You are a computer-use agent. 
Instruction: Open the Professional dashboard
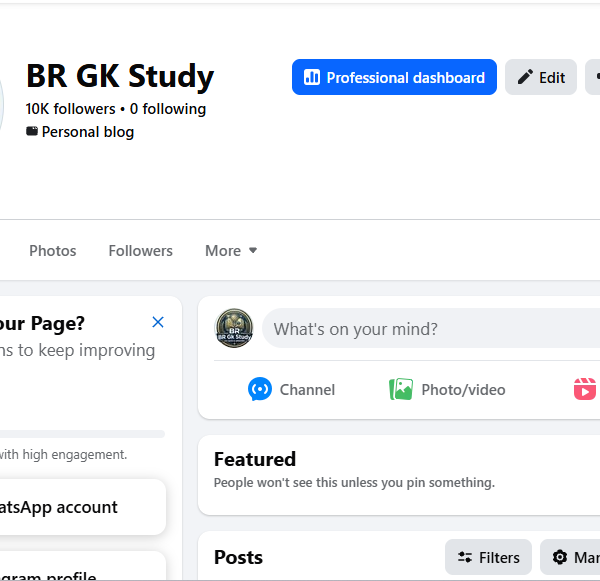(394, 77)
